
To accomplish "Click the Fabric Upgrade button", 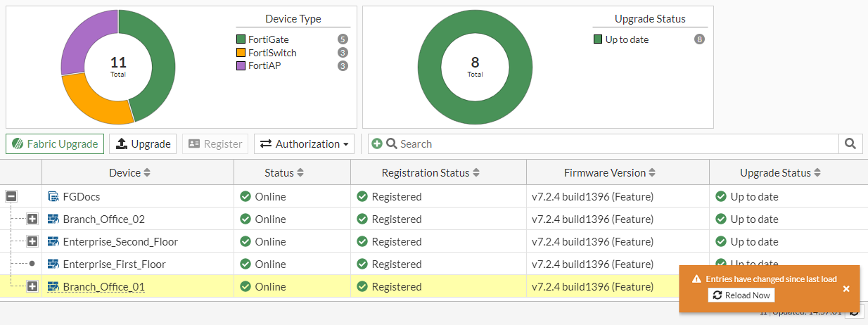I will (x=55, y=144).
